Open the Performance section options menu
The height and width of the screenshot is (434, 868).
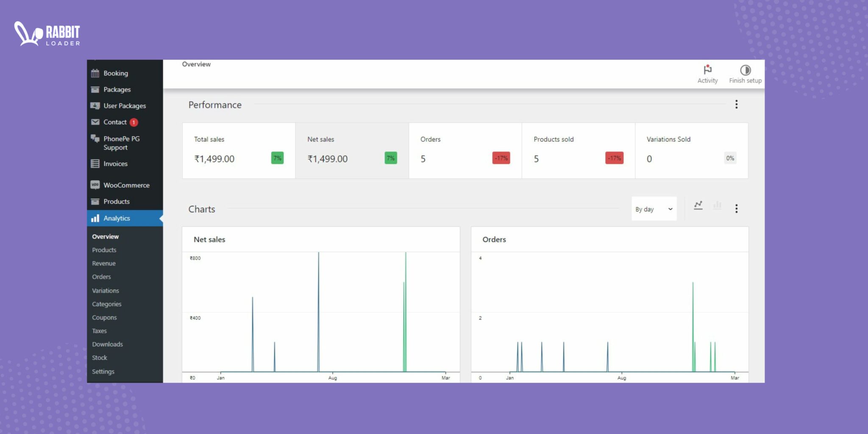[736, 104]
